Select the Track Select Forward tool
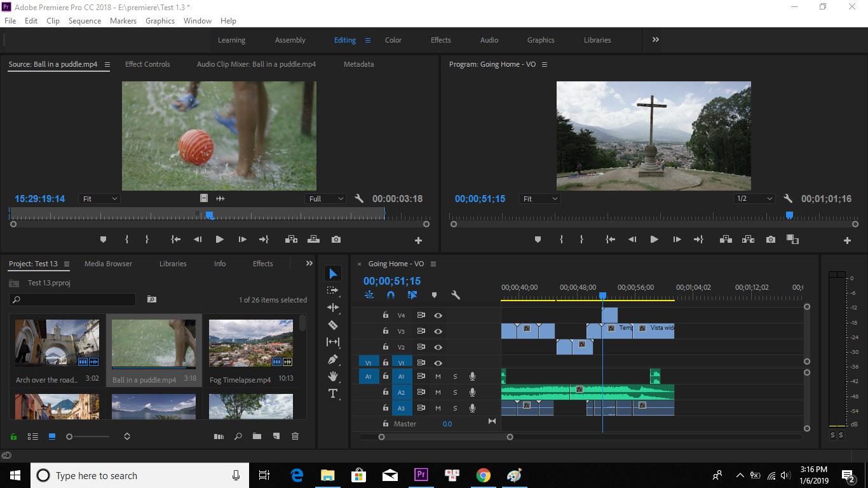The height and width of the screenshot is (488, 868). pos(333,290)
